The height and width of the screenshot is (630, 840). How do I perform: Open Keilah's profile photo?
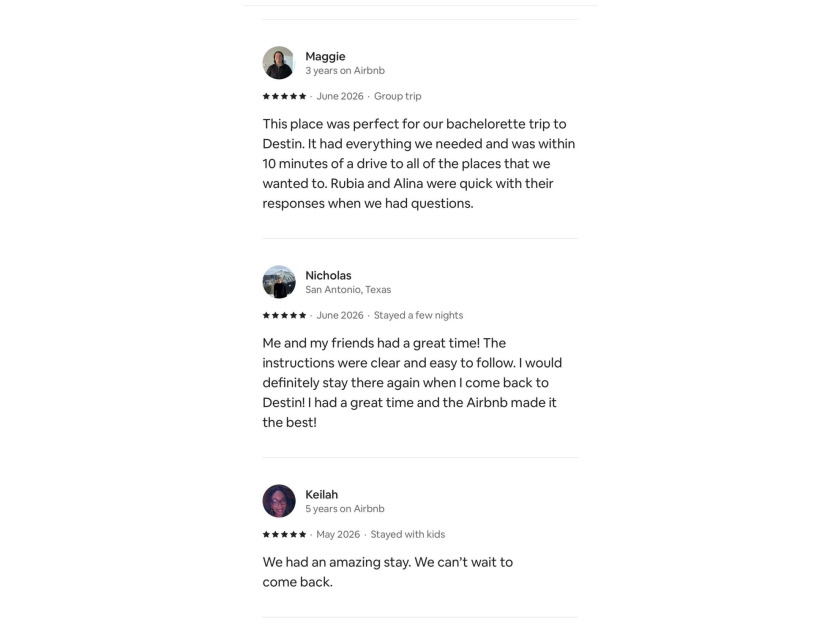279,501
